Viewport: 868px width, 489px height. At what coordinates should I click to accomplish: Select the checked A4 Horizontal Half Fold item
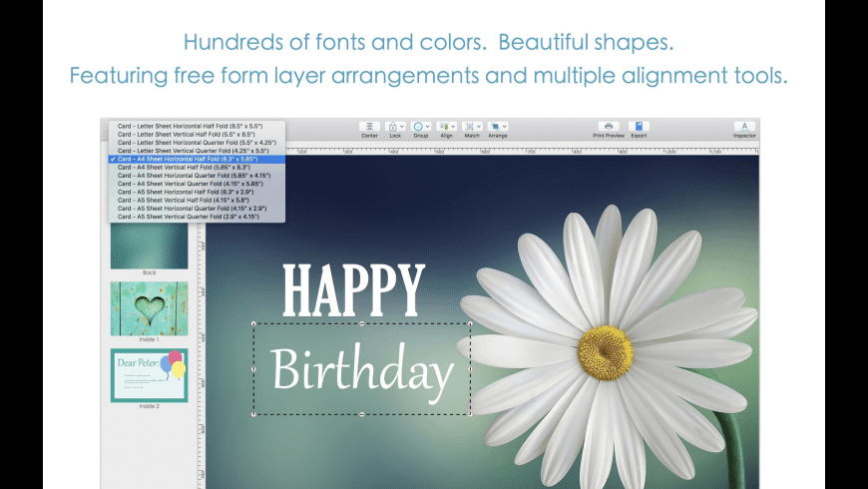click(x=188, y=159)
